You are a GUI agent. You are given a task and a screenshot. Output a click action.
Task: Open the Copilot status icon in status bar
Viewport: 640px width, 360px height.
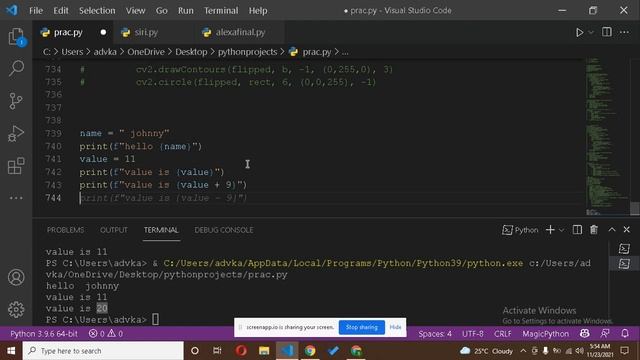click(584, 333)
